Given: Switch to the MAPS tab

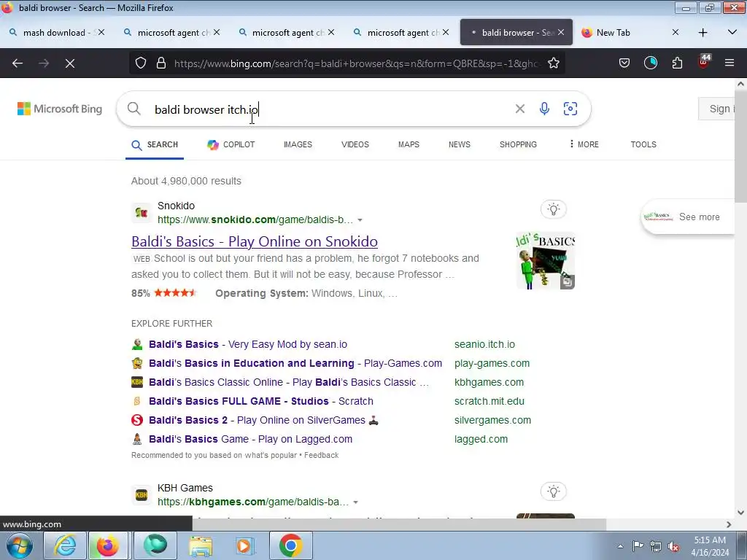Looking at the screenshot, I should 409,145.
